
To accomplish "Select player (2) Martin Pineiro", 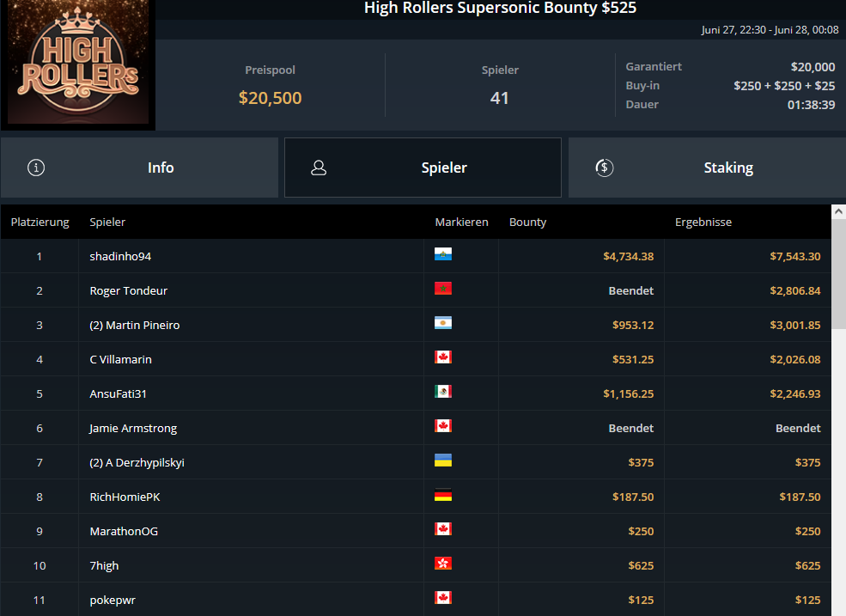I will [134, 325].
